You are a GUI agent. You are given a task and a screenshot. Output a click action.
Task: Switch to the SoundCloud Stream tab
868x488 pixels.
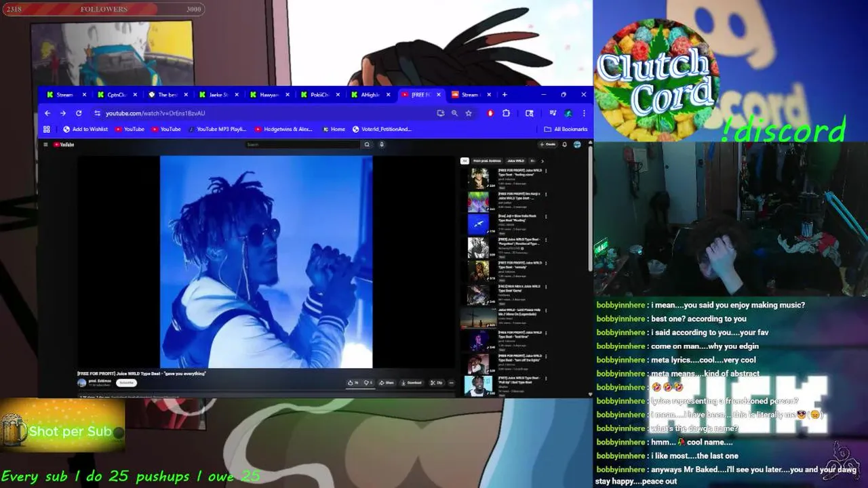[469, 95]
